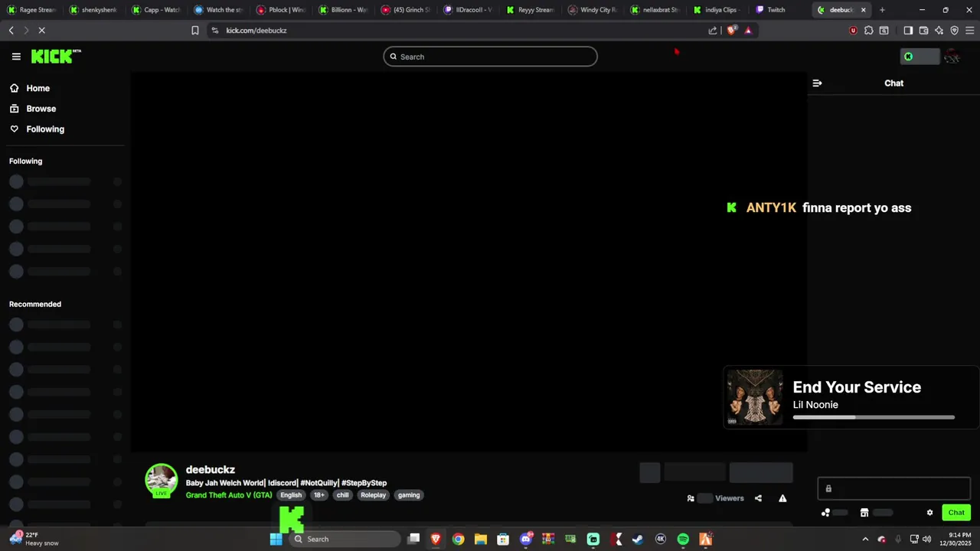Focus the Kick search box
The width and height of the screenshot is (980, 551).
[490, 57]
